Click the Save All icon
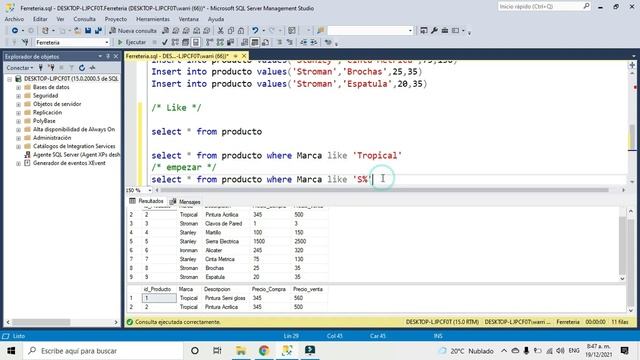This screenshot has height=360, width=640. pos(98,31)
